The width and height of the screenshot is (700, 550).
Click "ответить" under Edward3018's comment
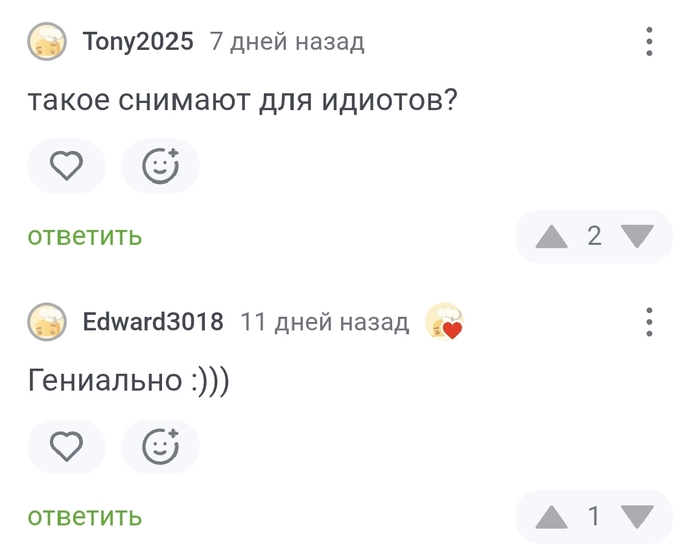click(85, 517)
